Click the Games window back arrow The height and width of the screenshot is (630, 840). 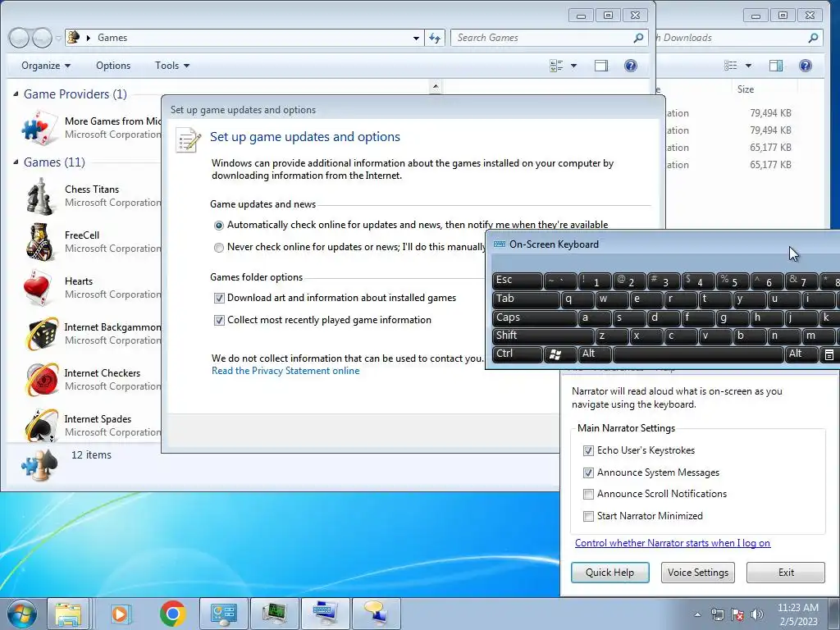point(20,38)
